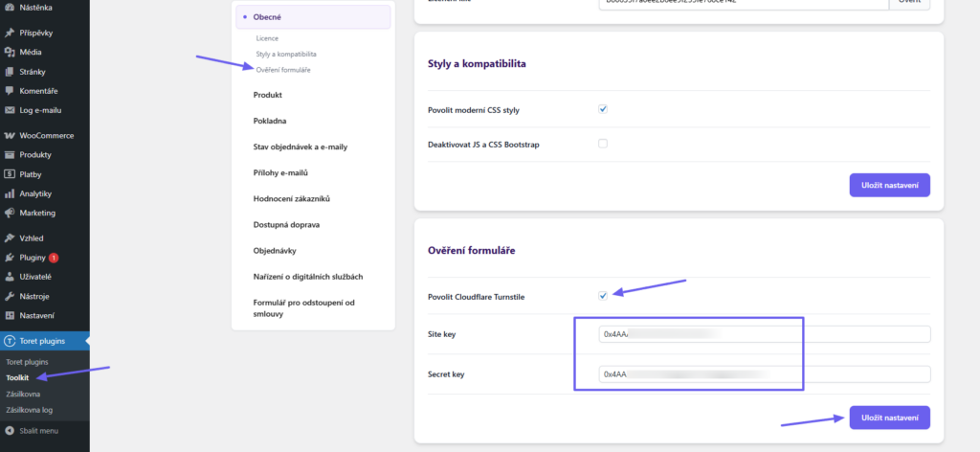Jump to Licence subsection
This screenshot has height=452, width=980.
click(x=267, y=38)
